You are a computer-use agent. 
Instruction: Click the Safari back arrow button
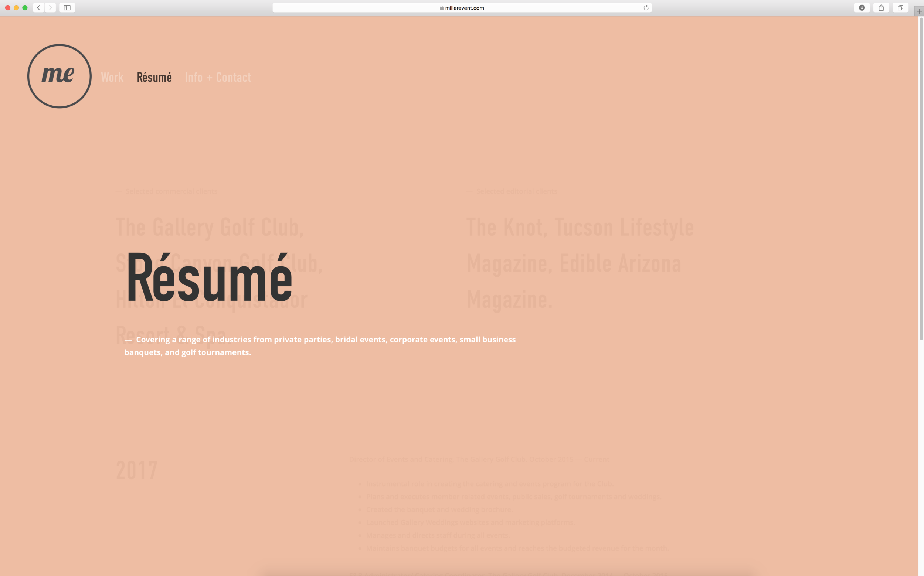[x=38, y=8]
